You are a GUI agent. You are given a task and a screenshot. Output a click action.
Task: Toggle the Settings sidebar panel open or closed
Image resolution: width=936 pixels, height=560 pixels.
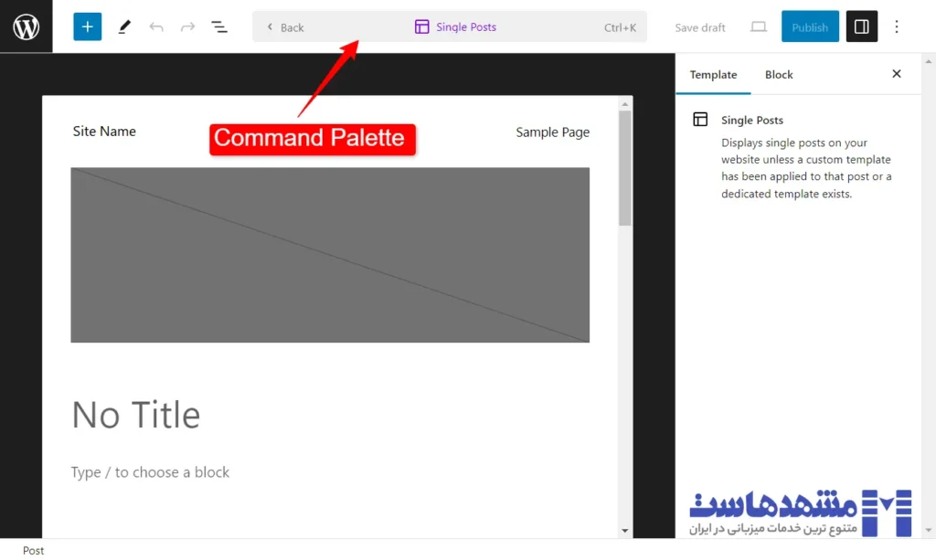(x=861, y=26)
